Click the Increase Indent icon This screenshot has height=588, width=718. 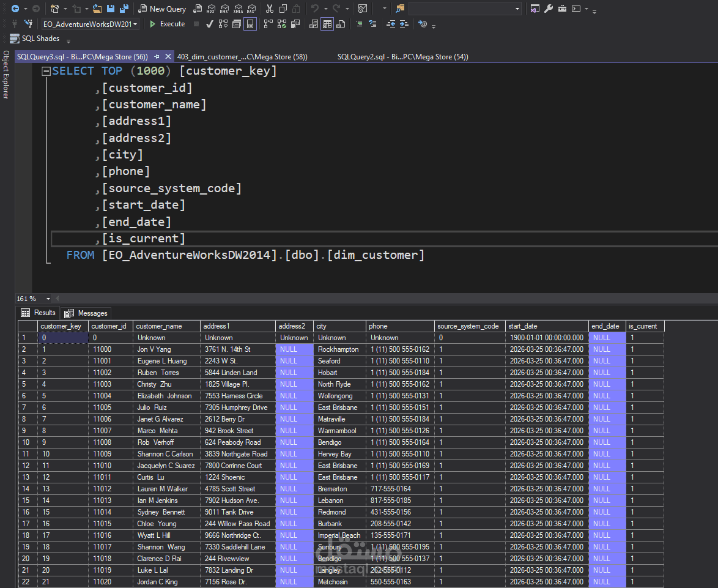click(x=404, y=24)
